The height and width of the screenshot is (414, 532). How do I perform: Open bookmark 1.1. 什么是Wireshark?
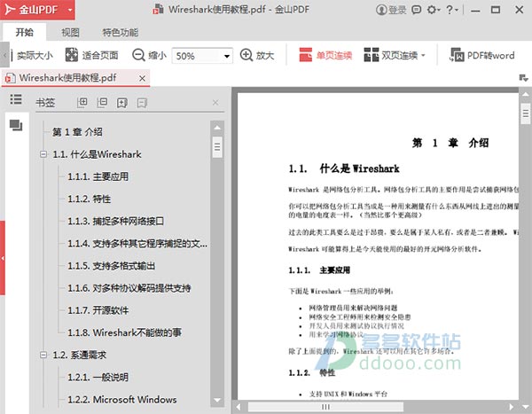click(97, 154)
